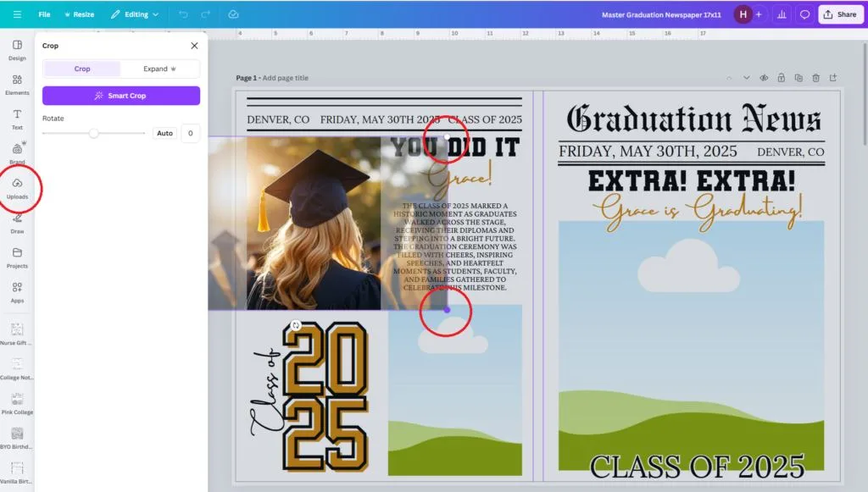Close the Crop panel
The width and height of the screenshot is (868, 492).
tap(194, 46)
